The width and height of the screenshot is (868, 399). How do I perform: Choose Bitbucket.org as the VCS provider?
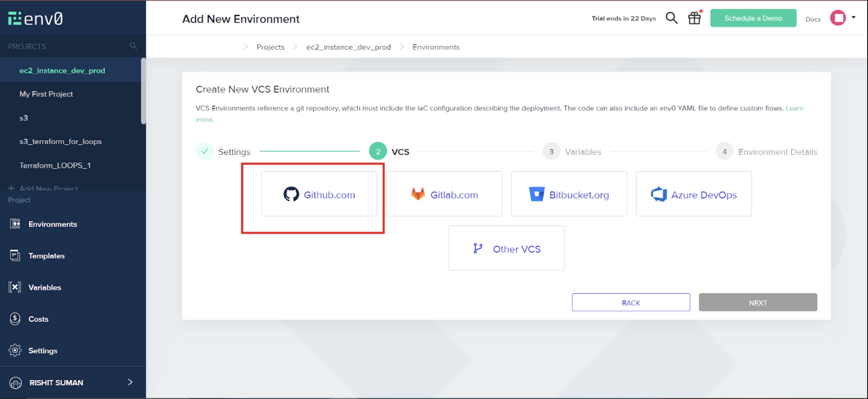[569, 194]
